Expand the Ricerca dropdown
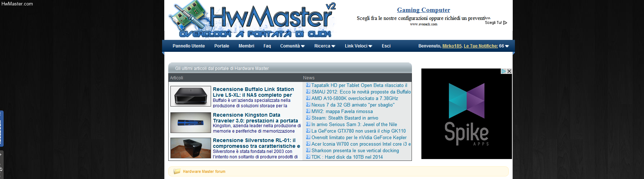Viewport: 644px width, 179px height. [325, 46]
